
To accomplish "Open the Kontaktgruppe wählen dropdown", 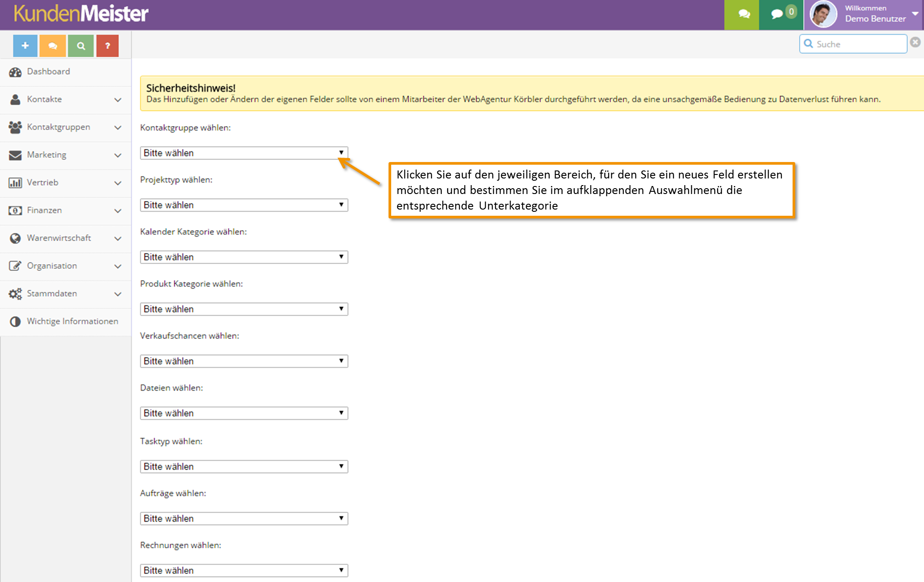I will tap(244, 153).
